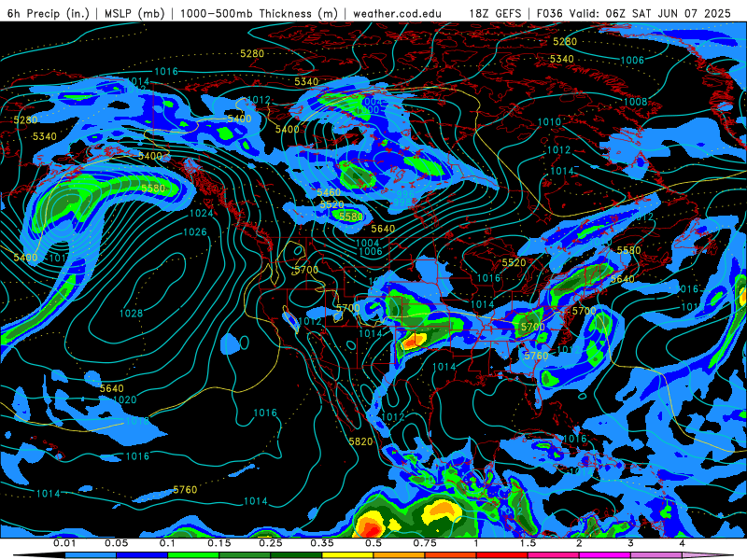Click the 0.75 legend value

[x=425, y=543]
